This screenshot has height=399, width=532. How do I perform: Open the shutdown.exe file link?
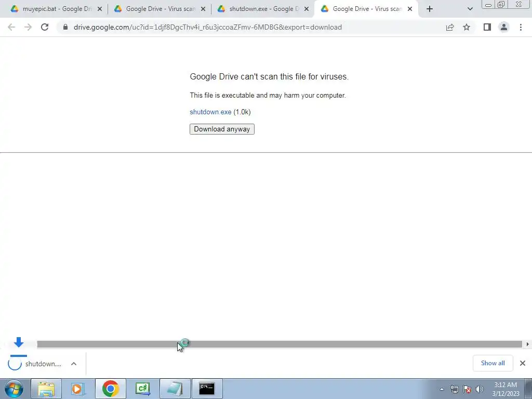(x=210, y=112)
